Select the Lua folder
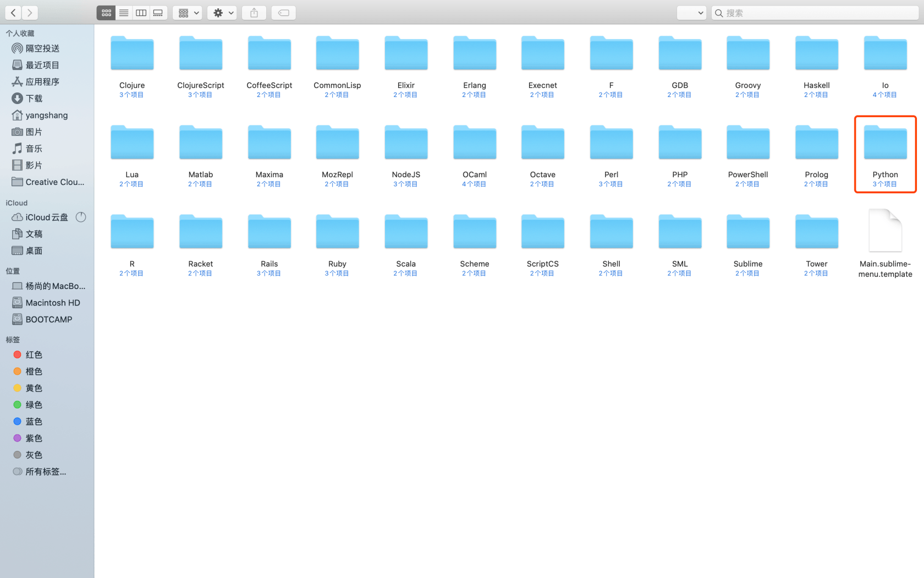The image size is (924, 578). point(132,143)
